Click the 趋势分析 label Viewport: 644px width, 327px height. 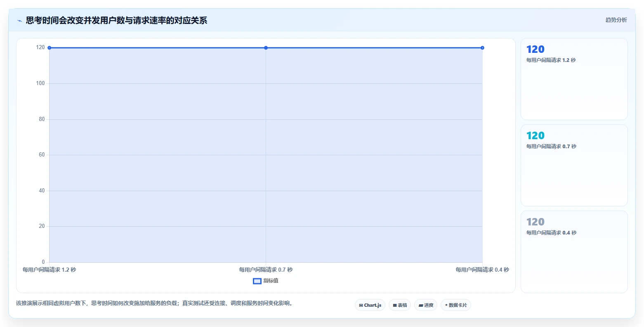coord(616,20)
